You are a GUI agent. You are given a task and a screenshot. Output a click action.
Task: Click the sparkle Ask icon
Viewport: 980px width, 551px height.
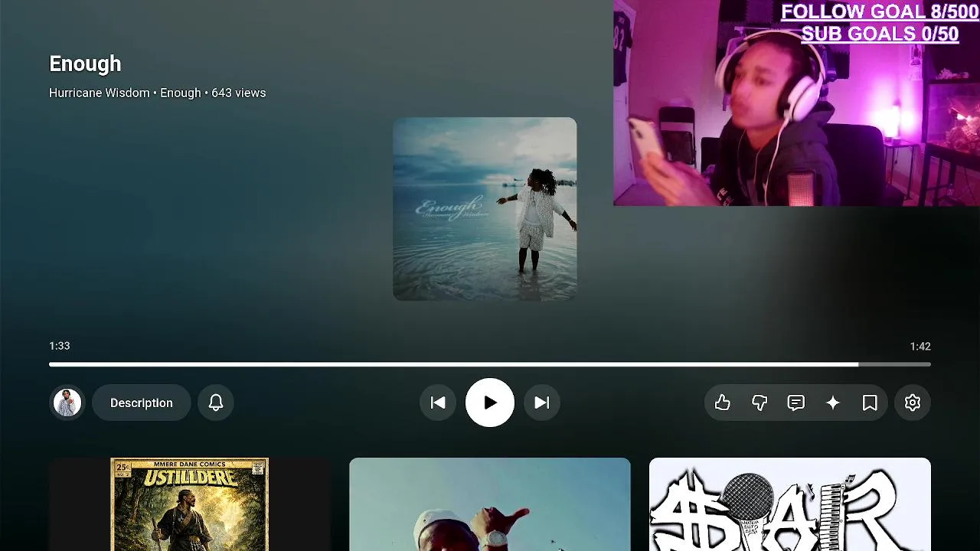point(833,403)
